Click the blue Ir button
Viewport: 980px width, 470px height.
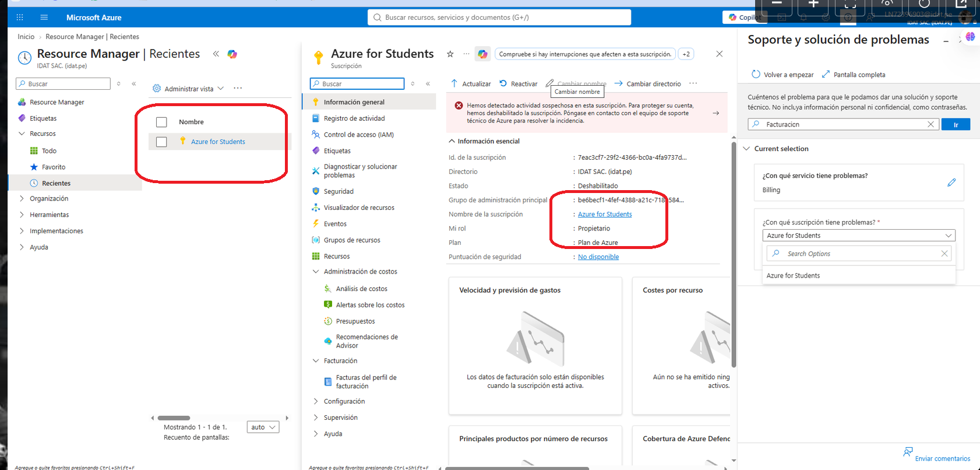pos(956,124)
